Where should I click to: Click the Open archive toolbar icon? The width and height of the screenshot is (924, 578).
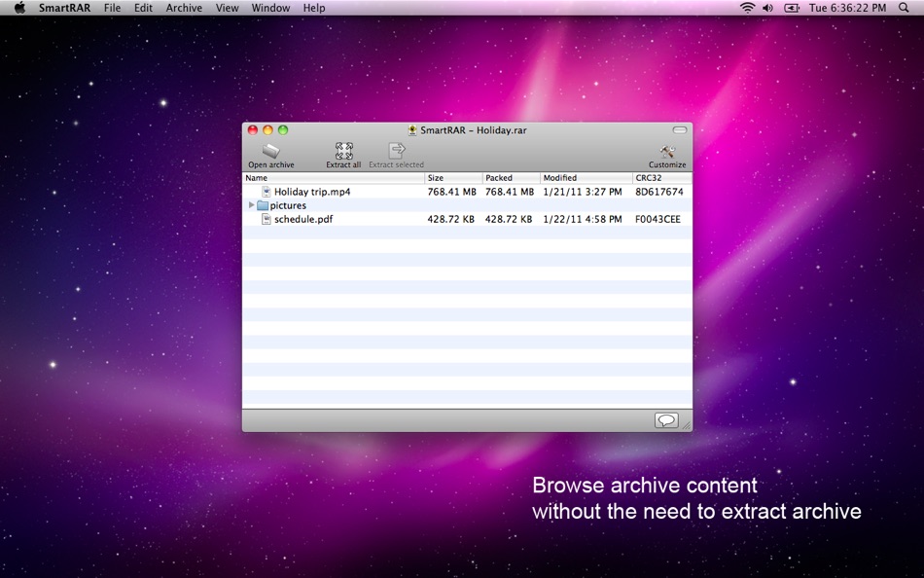pyautogui.click(x=271, y=152)
